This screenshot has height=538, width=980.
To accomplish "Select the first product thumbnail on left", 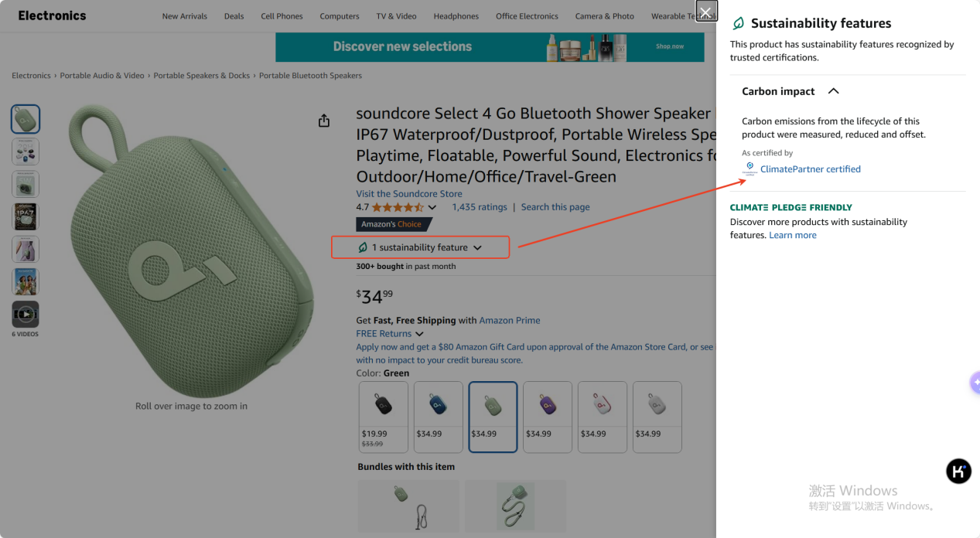I will tap(26, 119).
